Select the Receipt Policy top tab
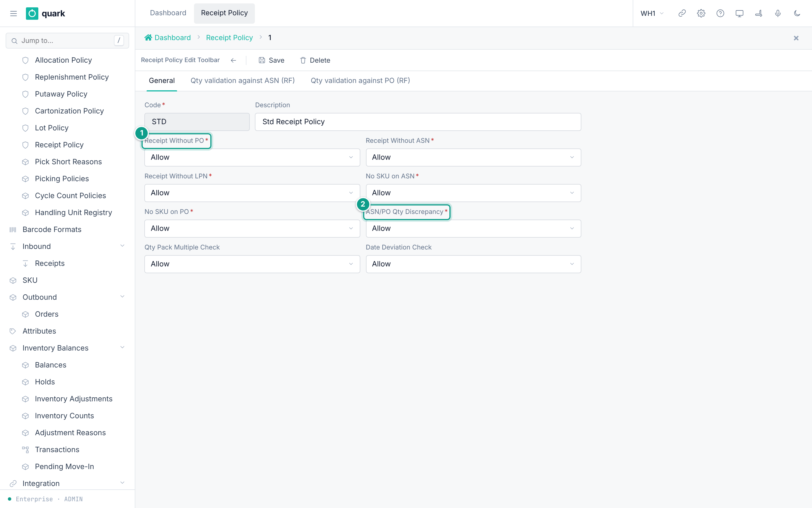Screen dimensions: 812x508 tap(224, 13)
